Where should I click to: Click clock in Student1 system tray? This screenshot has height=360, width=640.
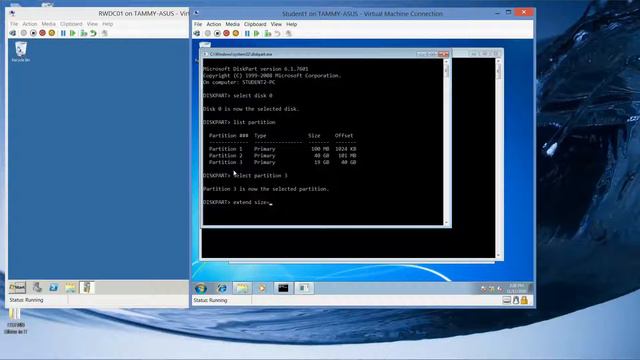[x=516, y=288]
